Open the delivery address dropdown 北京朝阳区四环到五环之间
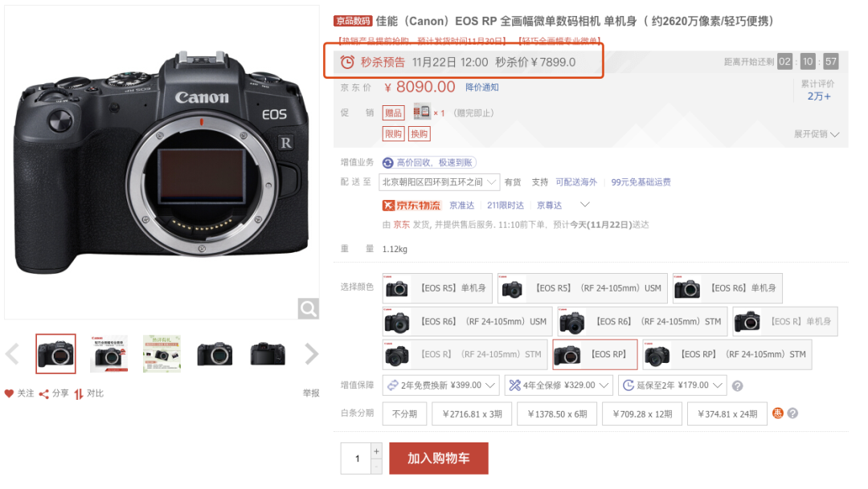Image resolution: width=868 pixels, height=489 pixels. [439, 182]
